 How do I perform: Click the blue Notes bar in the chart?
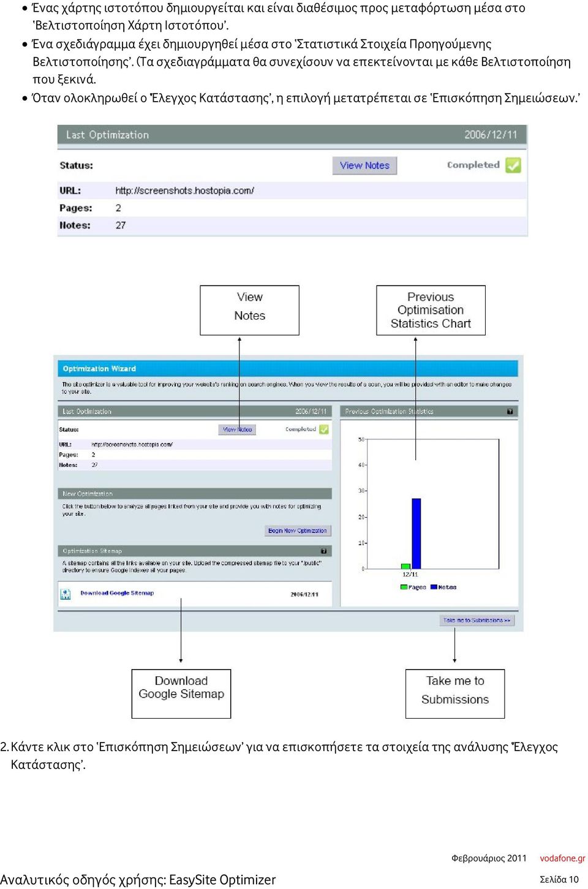coord(417,534)
